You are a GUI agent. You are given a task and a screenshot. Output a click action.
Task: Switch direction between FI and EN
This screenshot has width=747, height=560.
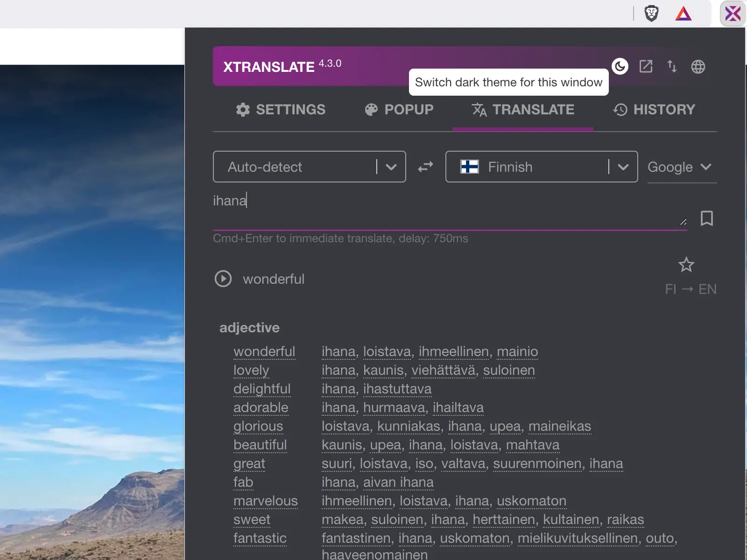tap(691, 289)
